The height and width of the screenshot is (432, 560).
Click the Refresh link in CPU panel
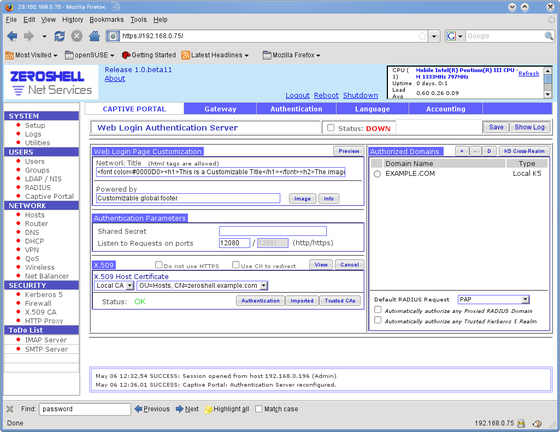529,74
